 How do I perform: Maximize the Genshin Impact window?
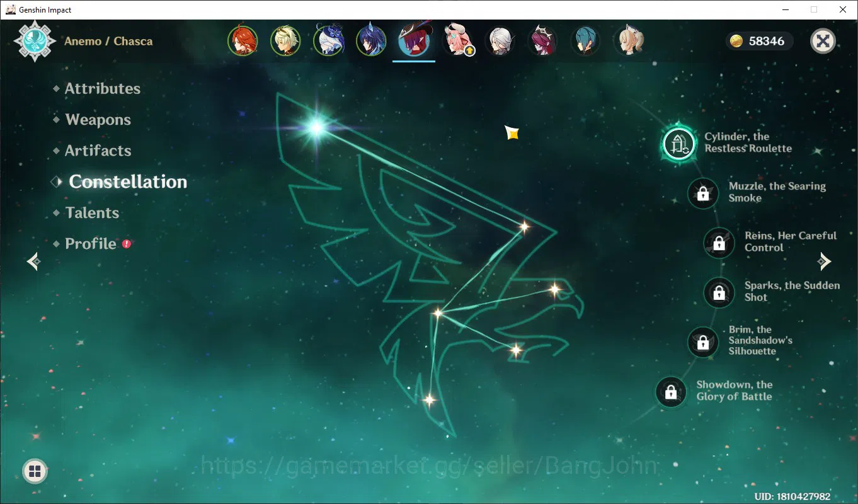coord(814,9)
